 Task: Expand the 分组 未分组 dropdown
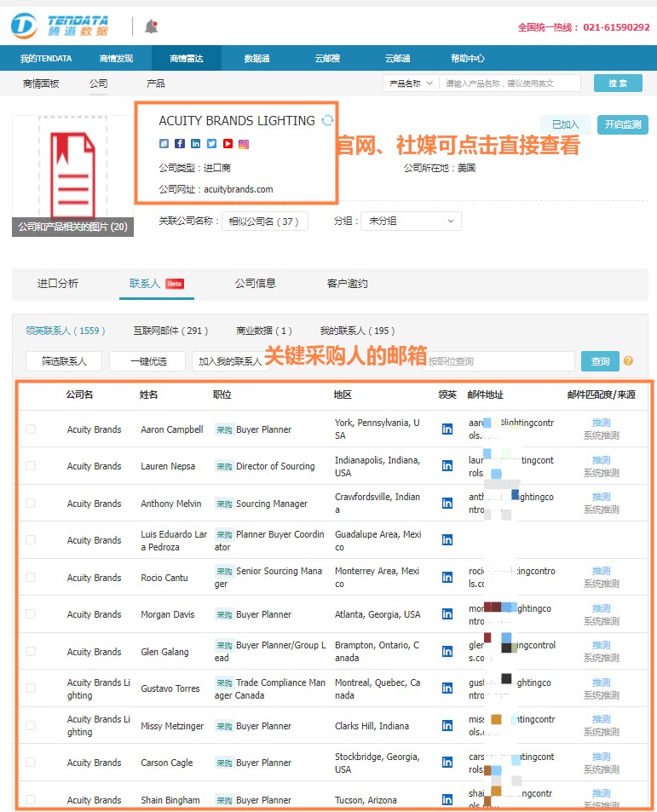[411, 222]
